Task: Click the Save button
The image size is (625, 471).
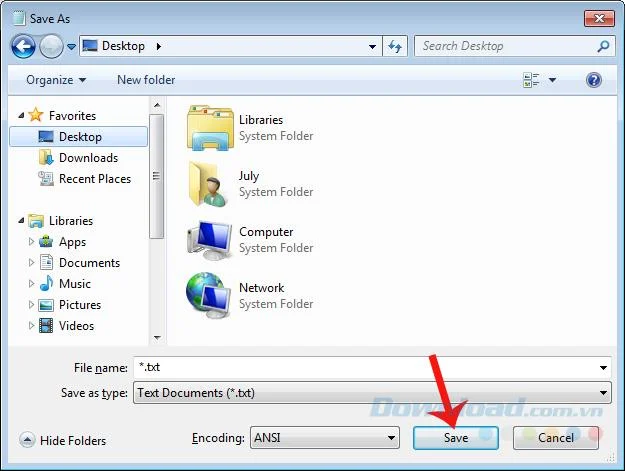Action: [x=456, y=438]
